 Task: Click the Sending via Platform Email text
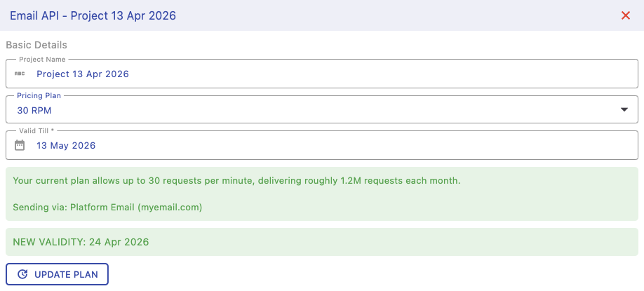point(107,207)
